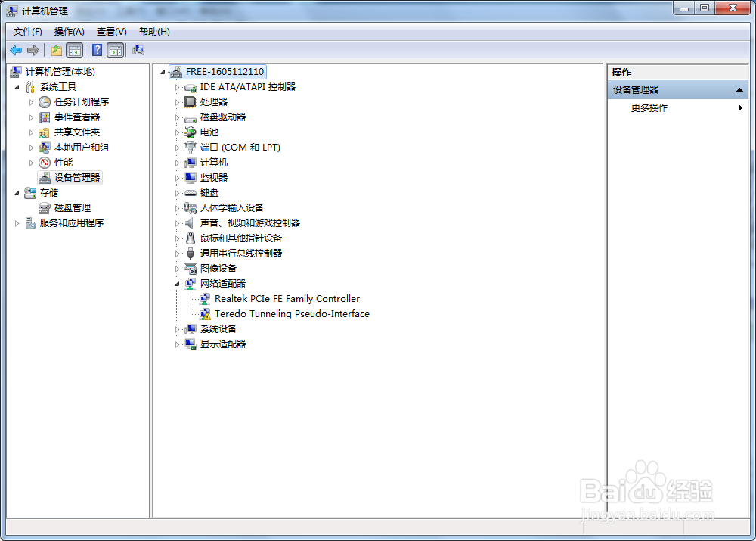Open the 帮助(H) menu
The image size is (756, 541).
(x=154, y=32)
